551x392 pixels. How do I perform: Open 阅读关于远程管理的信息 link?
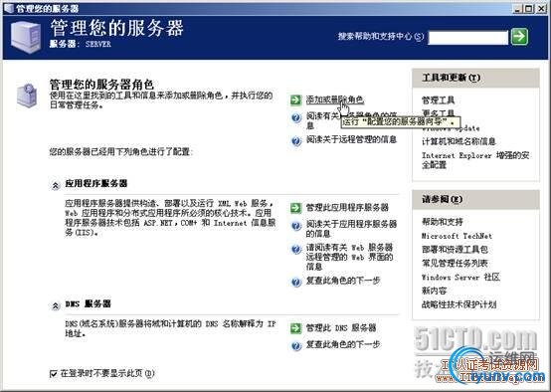pos(351,139)
